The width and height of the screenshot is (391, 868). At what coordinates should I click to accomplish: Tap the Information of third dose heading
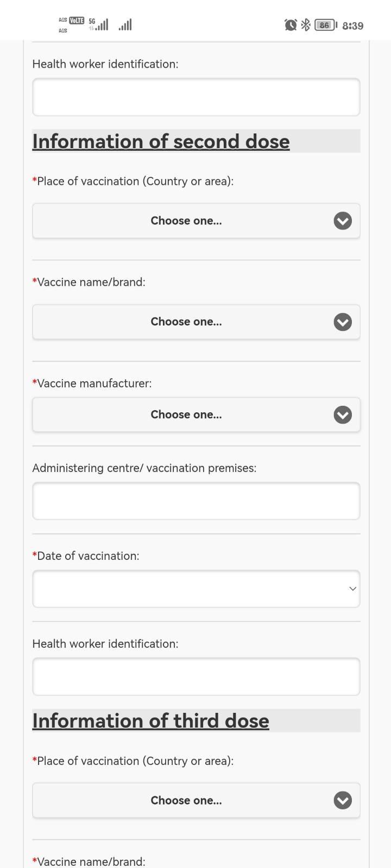[x=150, y=720]
